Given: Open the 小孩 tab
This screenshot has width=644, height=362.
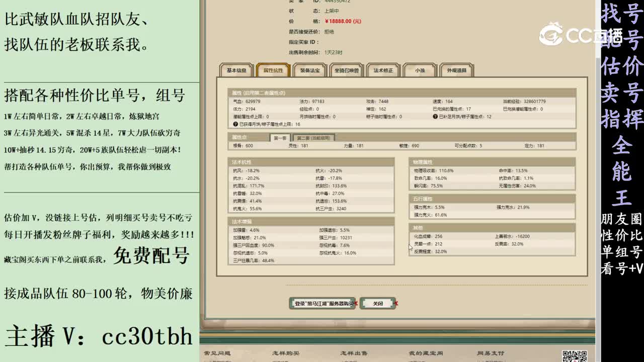Looking at the screenshot, I should pyautogui.click(x=420, y=70).
